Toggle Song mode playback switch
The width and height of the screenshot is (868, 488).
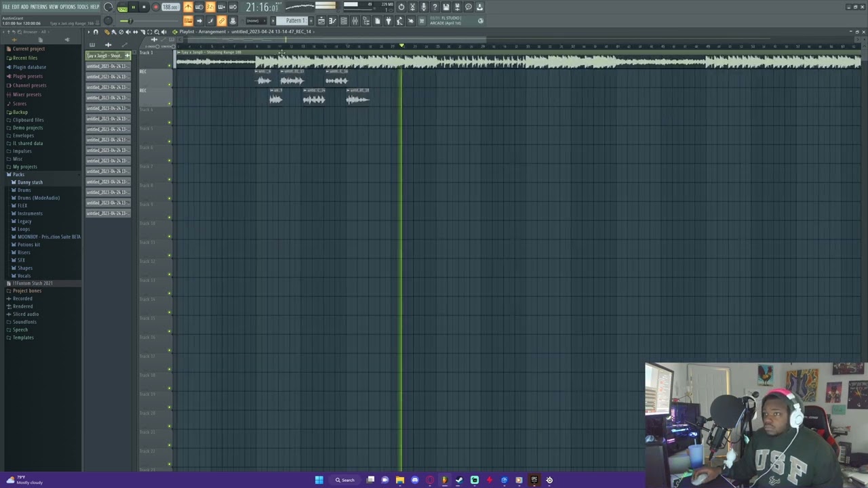click(122, 7)
